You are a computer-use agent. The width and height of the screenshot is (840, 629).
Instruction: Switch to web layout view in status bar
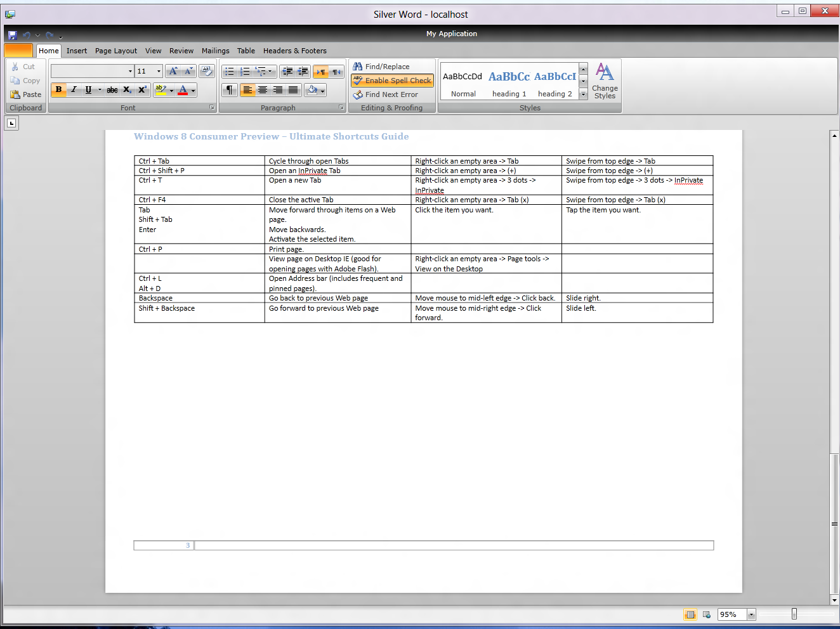tap(706, 614)
